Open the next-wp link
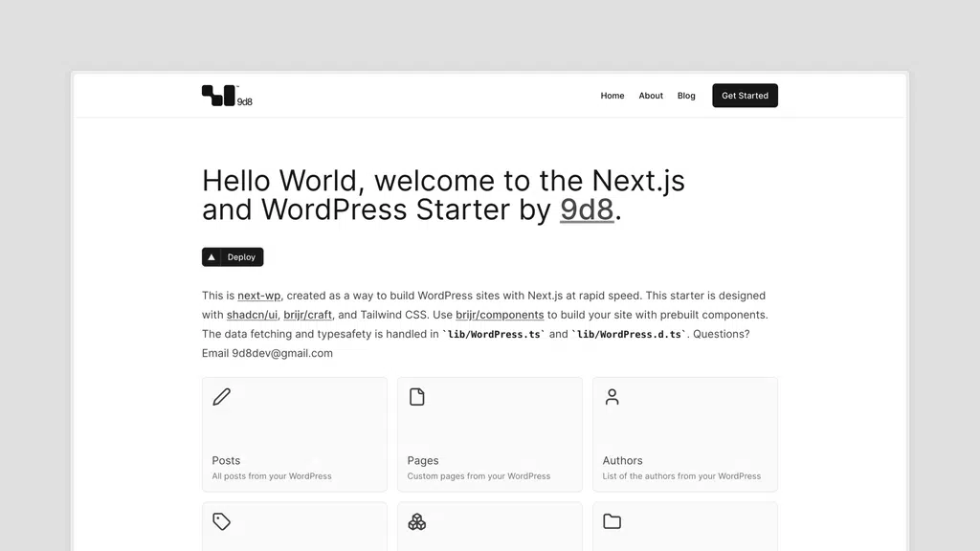Image resolution: width=980 pixels, height=551 pixels. pyautogui.click(x=258, y=296)
